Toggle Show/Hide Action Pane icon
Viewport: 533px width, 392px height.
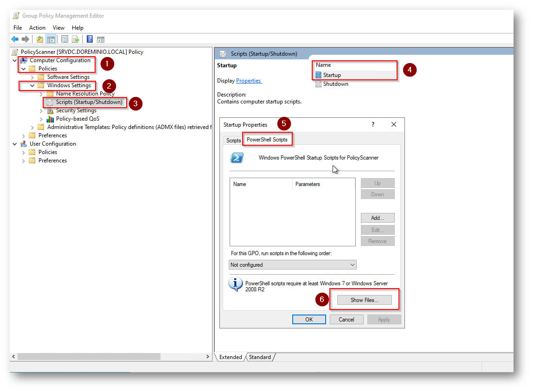pos(101,39)
